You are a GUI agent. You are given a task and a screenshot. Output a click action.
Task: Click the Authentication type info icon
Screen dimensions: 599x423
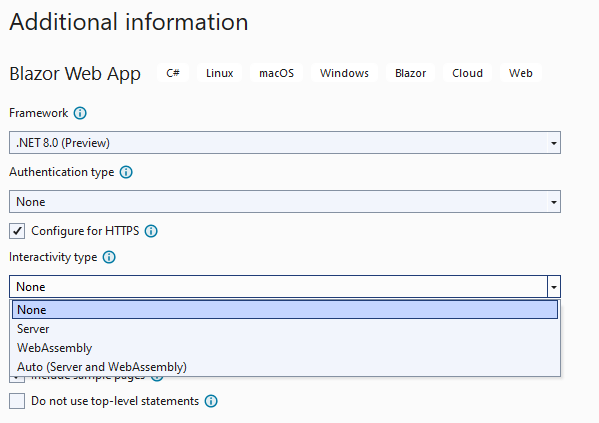pyautogui.click(x=126, y=172)
